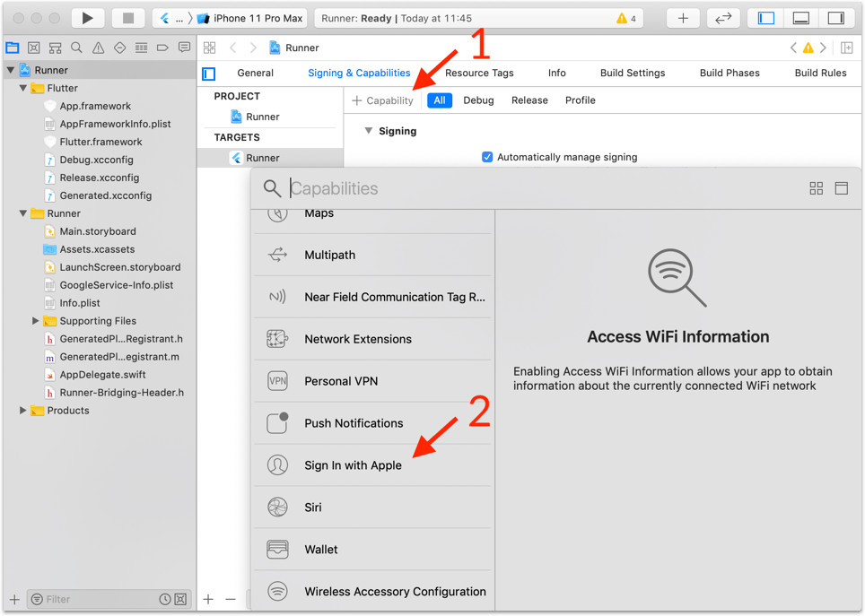Select the Profile configuration filter
This screenshot has height=616, width=865.
(x=581, y=100)
